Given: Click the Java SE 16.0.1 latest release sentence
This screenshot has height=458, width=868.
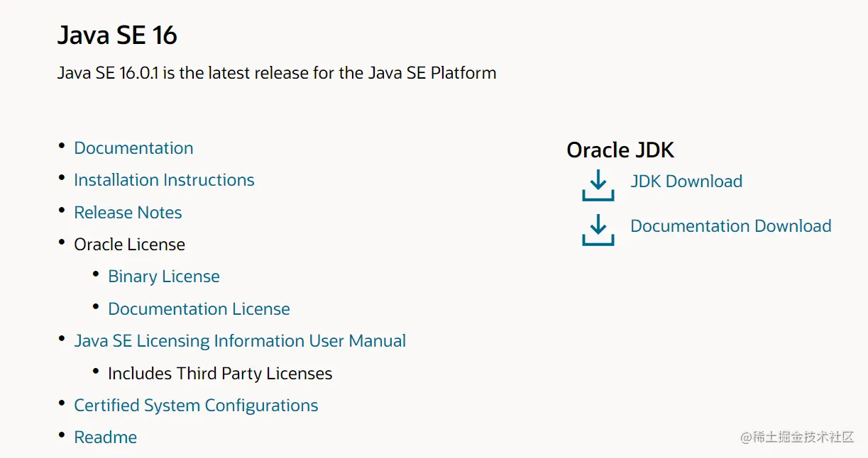Looking at the screenshot, I should [277, 73].
